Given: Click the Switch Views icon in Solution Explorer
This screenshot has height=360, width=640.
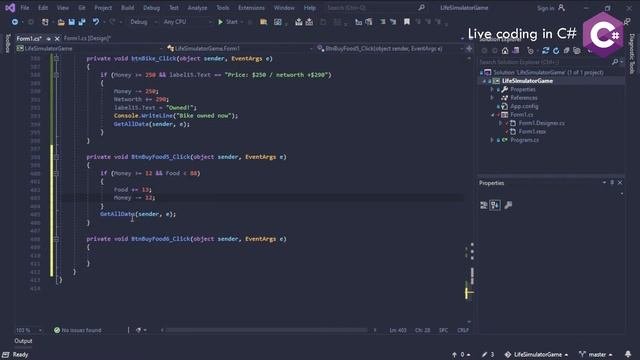Looking at the screenshot, I should (516, 51).
